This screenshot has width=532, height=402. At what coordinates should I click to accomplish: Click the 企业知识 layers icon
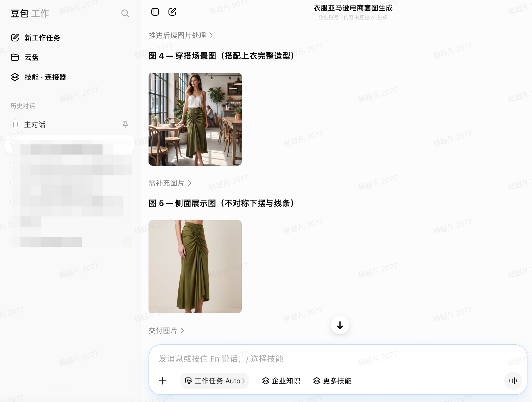(265, 381)
